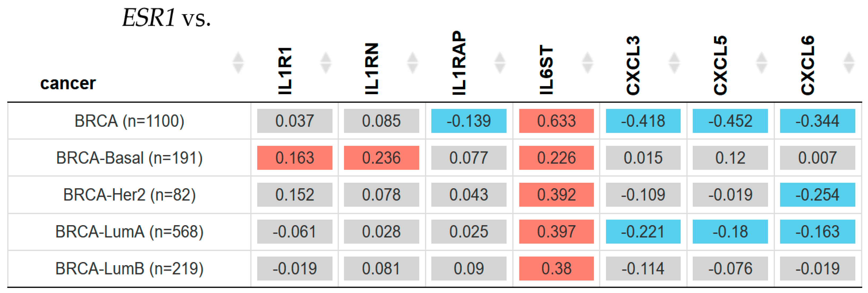Select the BRCA (n=1100) row label
The width and height of the screenshot is (868, 293).
pos(129,121)
